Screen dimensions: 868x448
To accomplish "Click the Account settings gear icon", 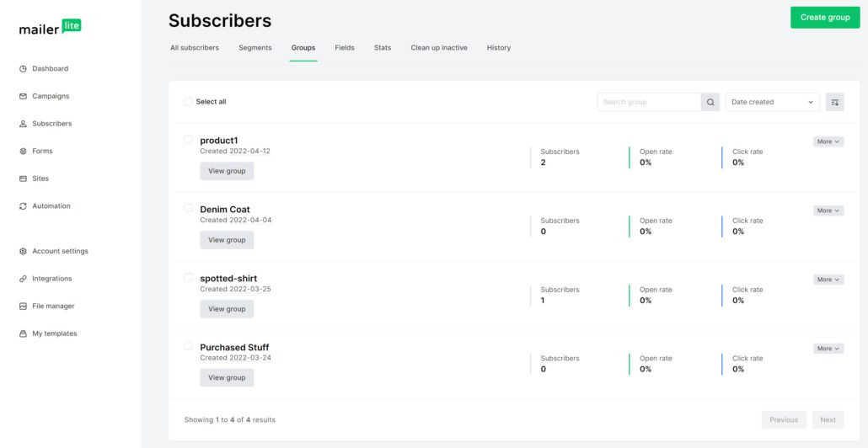I will (x=24, y=251).
